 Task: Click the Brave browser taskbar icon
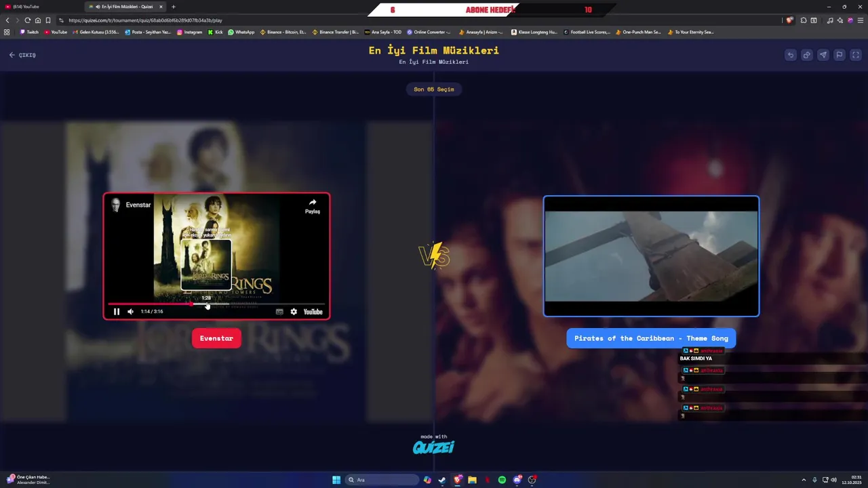coord(458,480)
